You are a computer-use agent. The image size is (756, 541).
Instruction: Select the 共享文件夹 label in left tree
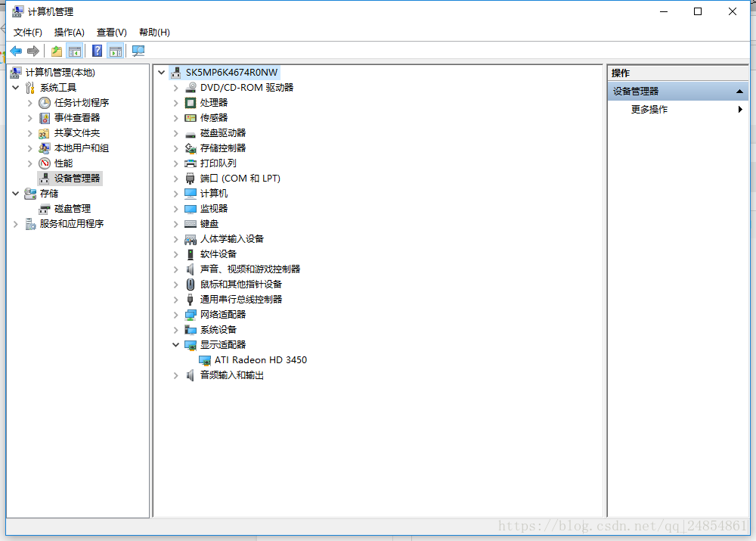tap(77, 133)
